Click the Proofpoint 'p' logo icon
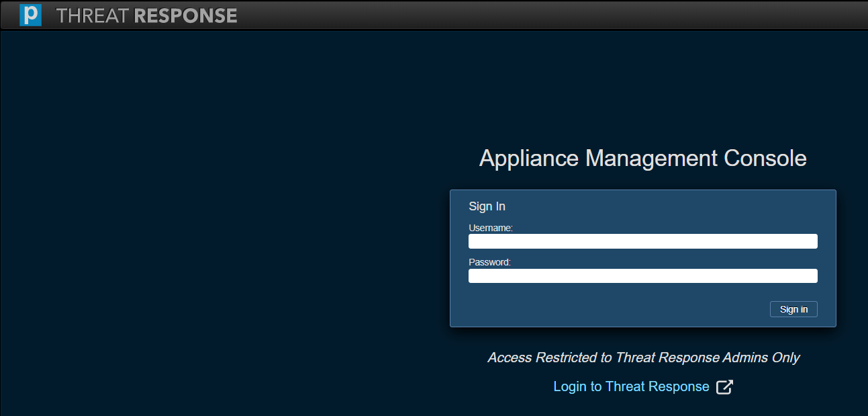The image size is (868, 416). 31,15
